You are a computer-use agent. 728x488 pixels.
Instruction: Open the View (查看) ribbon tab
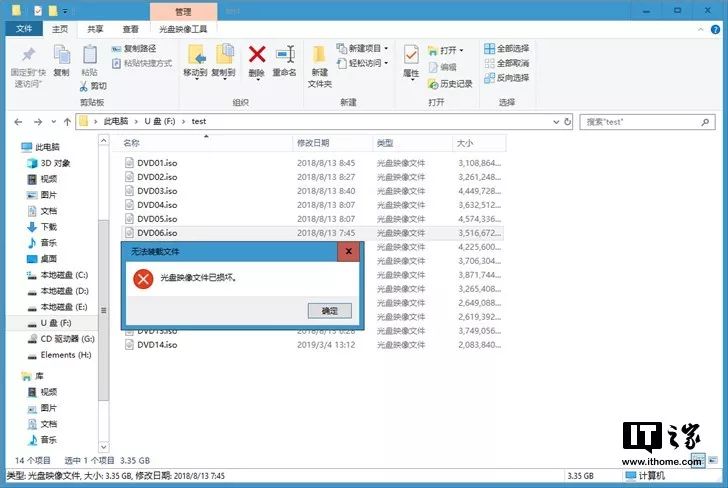pyautogui.click(x=130, y=30)
